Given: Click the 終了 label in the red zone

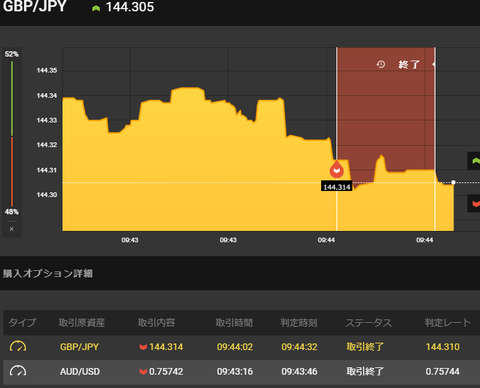Looking at the screenshot, I should 409,64.
